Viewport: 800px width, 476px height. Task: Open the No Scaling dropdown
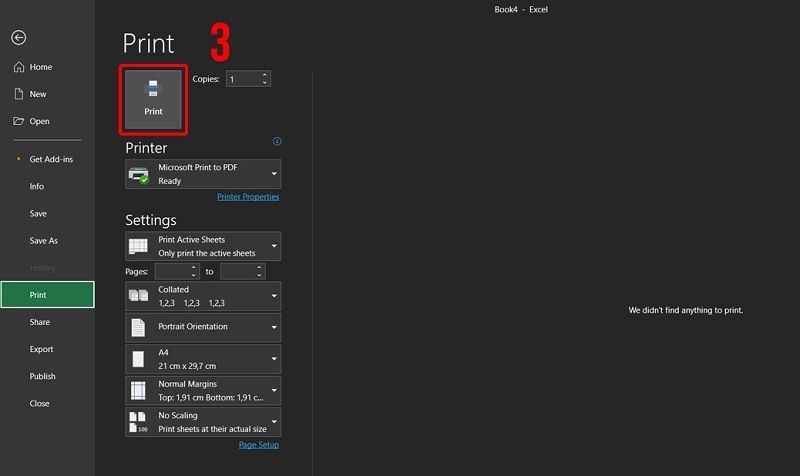[203, 421]
